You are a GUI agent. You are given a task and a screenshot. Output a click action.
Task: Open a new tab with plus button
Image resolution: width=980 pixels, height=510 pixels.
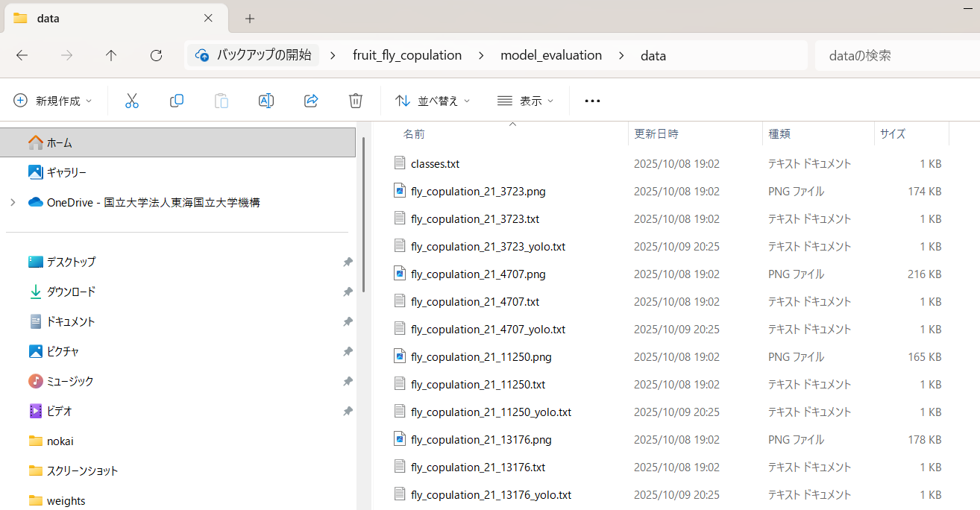pyautogui.click(x=250, y=19)
